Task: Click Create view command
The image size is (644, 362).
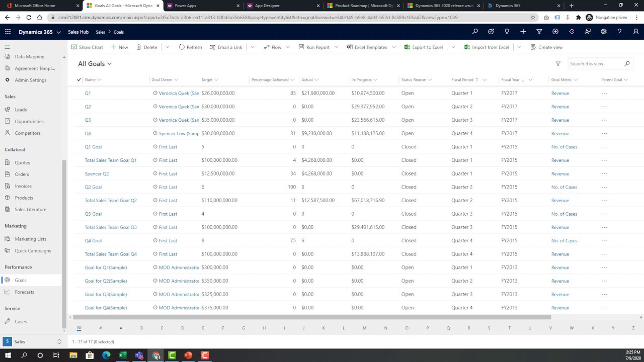Action: tap(546, 47)
